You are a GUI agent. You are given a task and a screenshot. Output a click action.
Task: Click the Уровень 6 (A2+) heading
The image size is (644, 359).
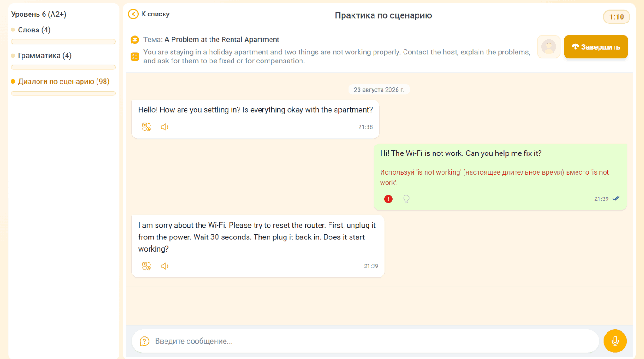39,15
